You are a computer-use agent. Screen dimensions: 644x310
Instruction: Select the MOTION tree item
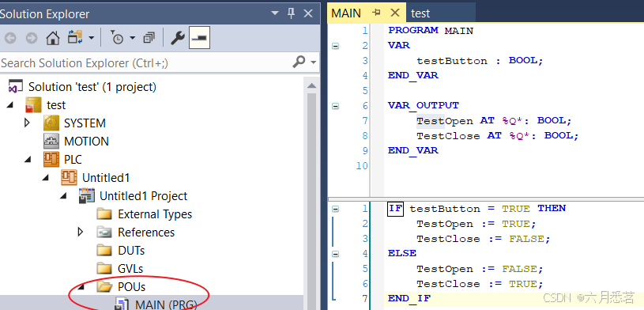[86, 141]
